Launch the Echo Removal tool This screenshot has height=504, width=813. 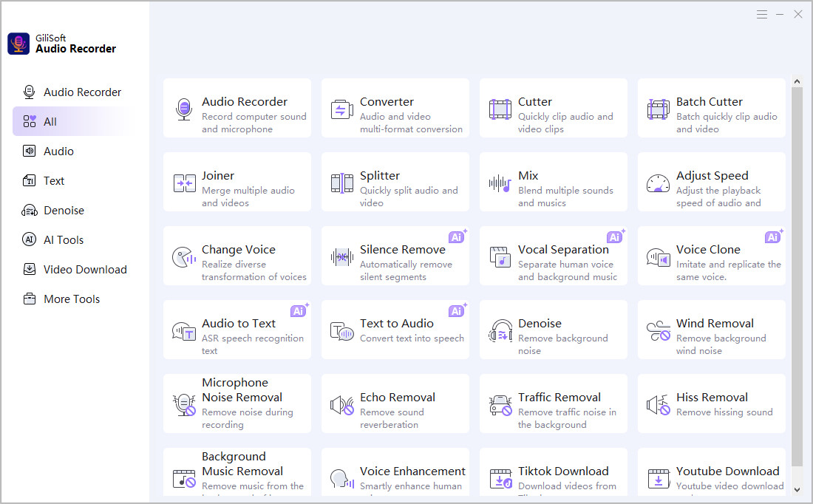[395, 403]
